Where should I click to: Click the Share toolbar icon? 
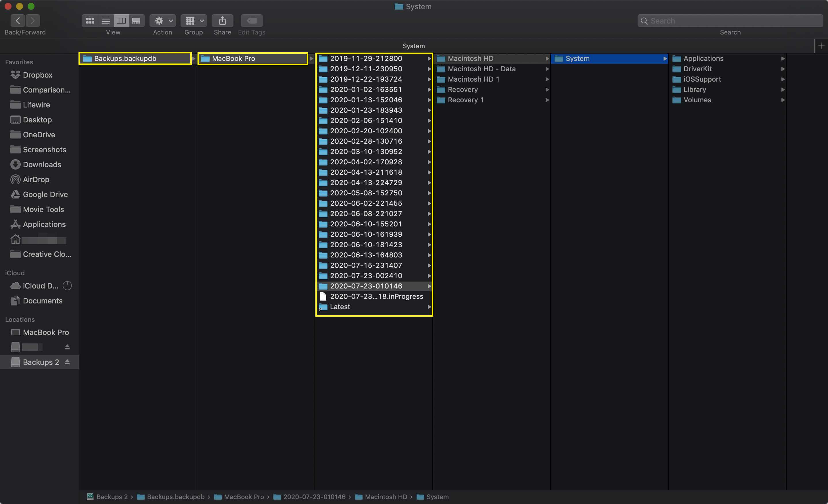[x=223, y=20]
